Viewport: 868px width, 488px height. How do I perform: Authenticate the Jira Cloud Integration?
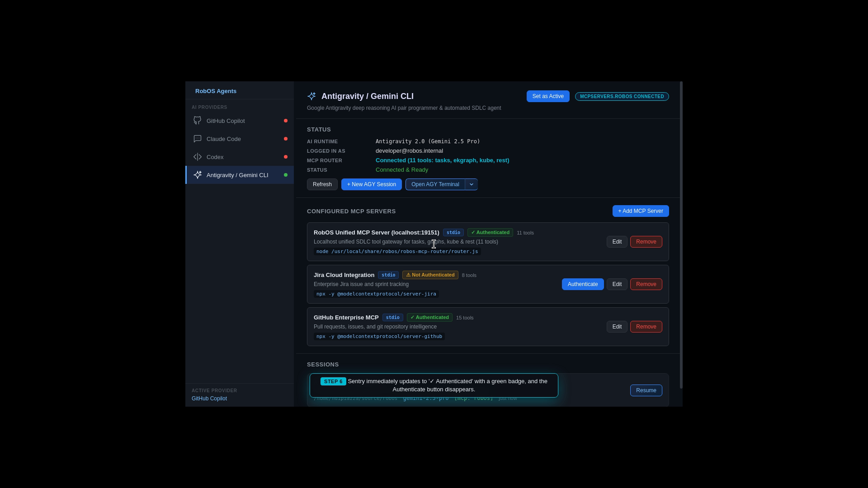(x=583, y=284)
